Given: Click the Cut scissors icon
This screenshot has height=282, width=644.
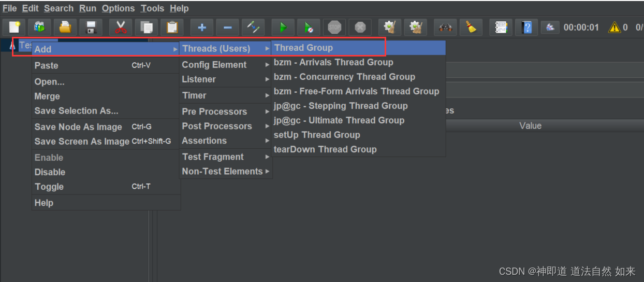Looking at the screenshot, I should tap(121, 27).
